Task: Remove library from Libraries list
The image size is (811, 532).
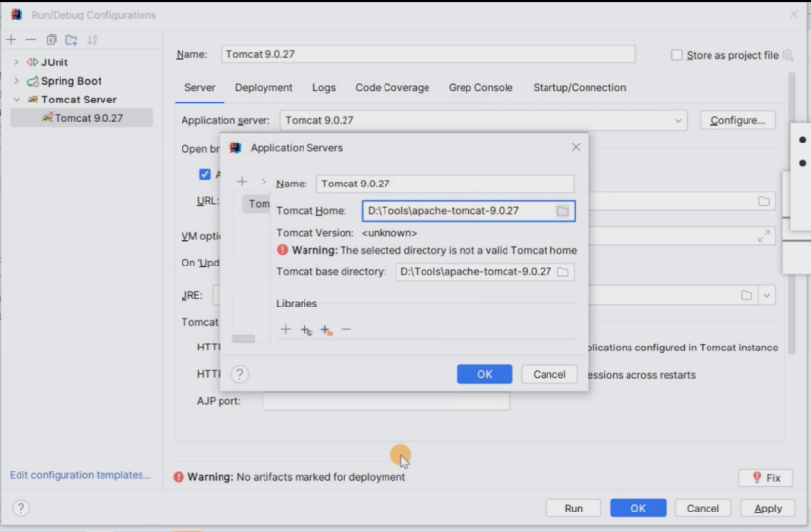Action: click(346, 329)
